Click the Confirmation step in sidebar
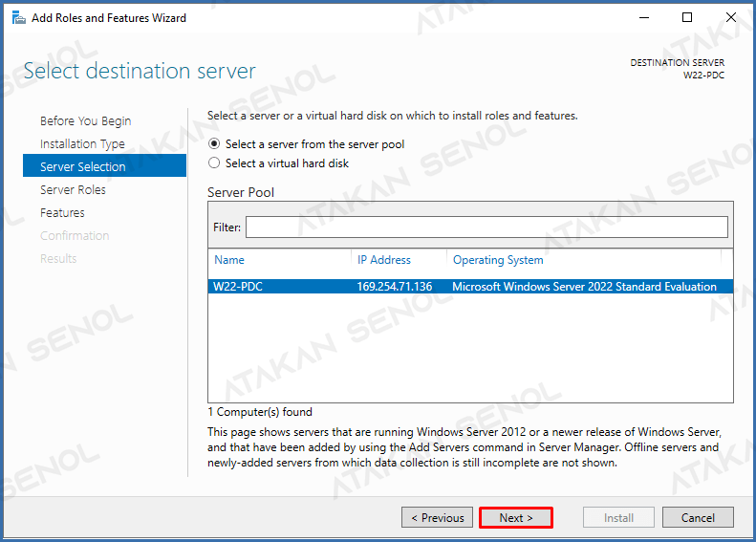Viewport: 756px width, 542px height. tap(75, 235)
